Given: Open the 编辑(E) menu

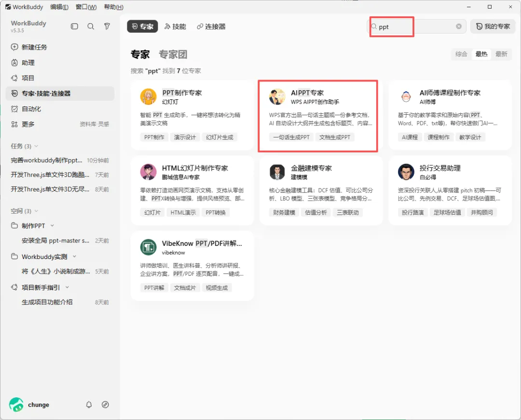Looking at the screenshot, I should [59, 7].
